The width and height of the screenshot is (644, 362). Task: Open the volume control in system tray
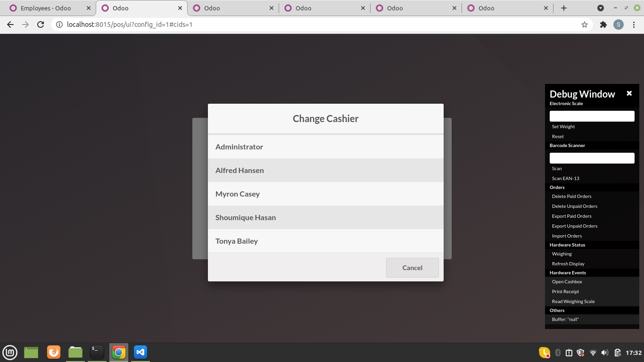[x=604, y=352]
